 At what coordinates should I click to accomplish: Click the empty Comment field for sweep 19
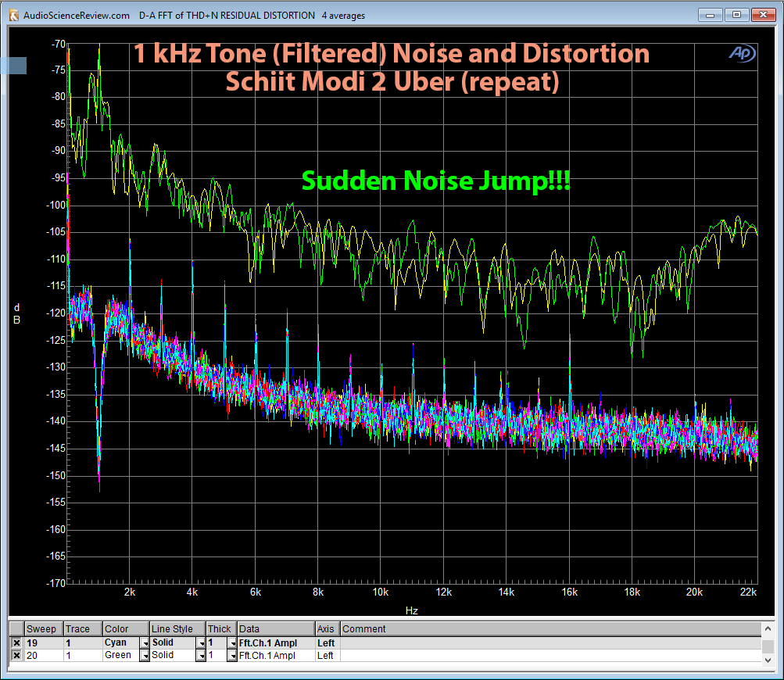(x=551, y=643)
